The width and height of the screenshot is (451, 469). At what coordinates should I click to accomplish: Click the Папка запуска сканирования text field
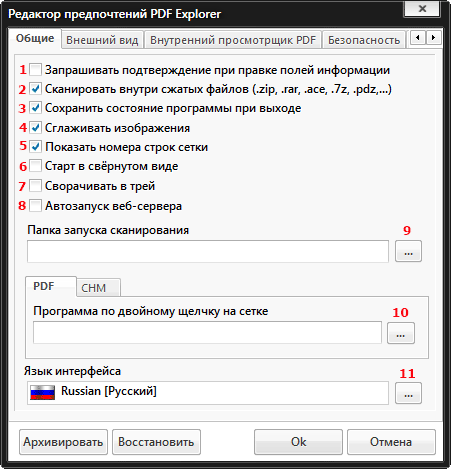point(208,251)
